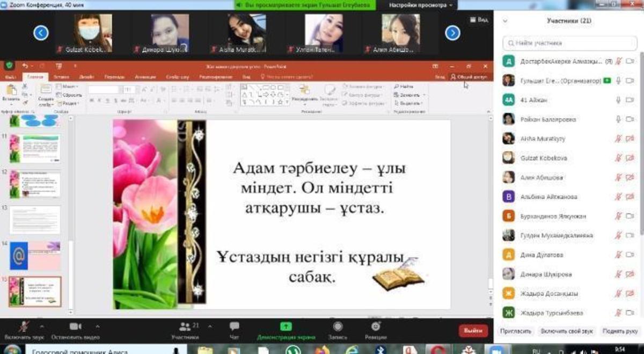The height and width of the screenshot is (354, 644).
Task: Click the Paste (Вставить) icon in PowerPoint
Action: tap(11, 91)
